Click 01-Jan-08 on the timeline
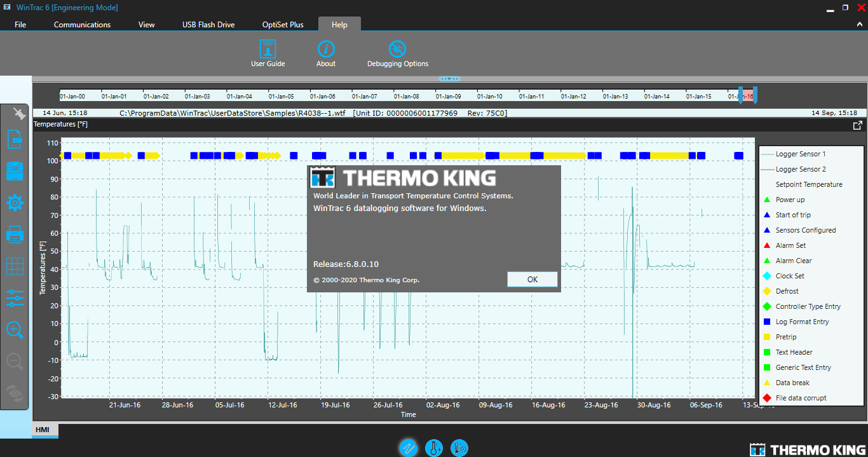 (407, 97)
